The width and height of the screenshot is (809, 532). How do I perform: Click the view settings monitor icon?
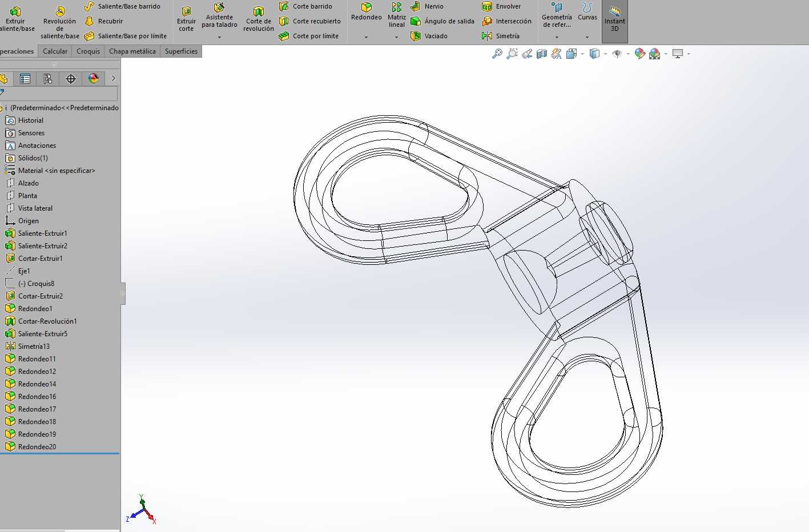tap(678, 54)
